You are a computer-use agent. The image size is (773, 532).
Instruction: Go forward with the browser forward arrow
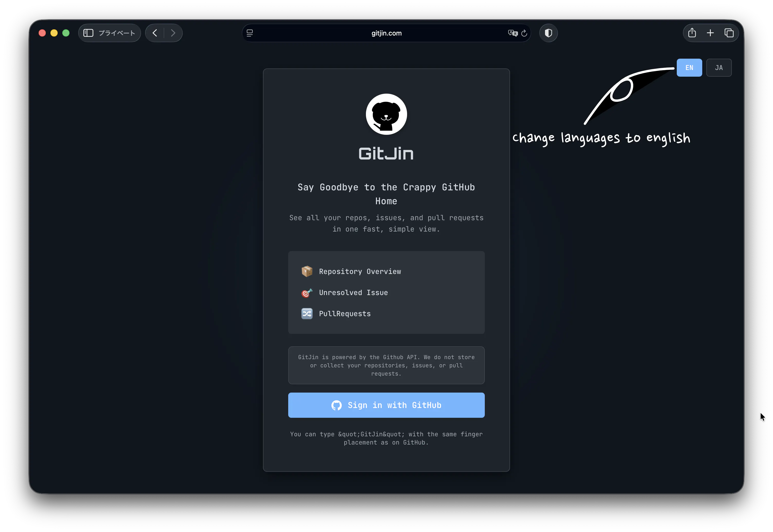(173, 33)
